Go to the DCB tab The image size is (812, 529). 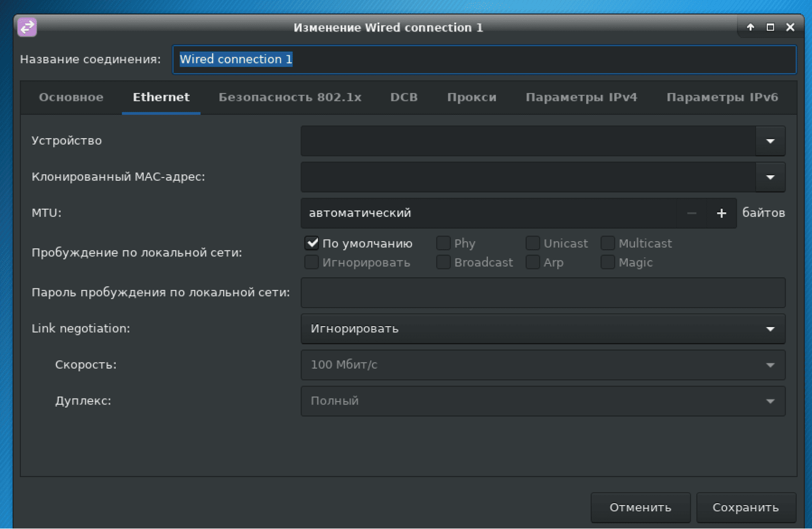tap(403, 97)
